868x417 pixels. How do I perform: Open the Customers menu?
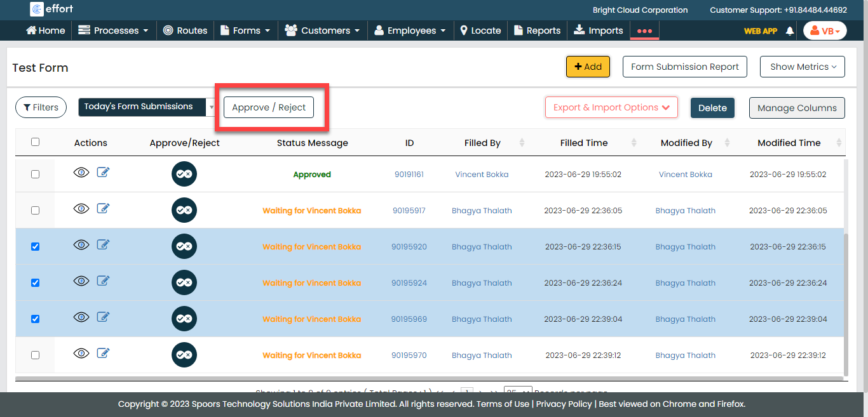(322, 30)
